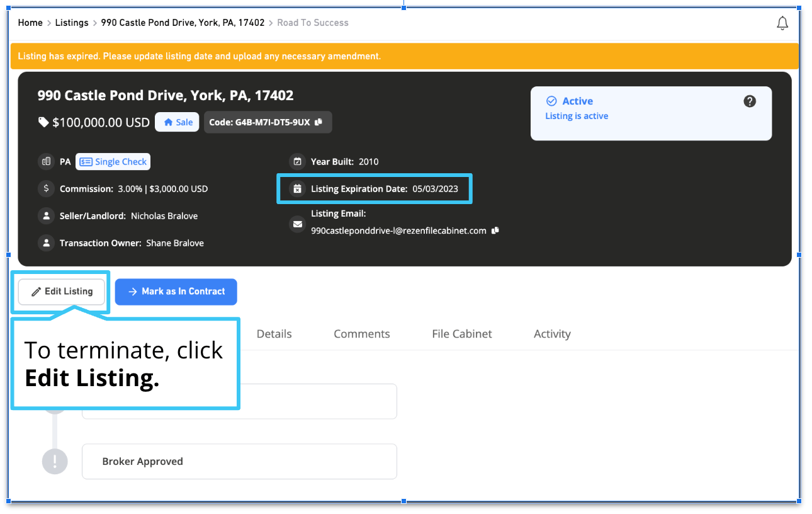Click Mark as In Contract
Viewport: 812px width, 514px height.
click(x=176, y=292)
